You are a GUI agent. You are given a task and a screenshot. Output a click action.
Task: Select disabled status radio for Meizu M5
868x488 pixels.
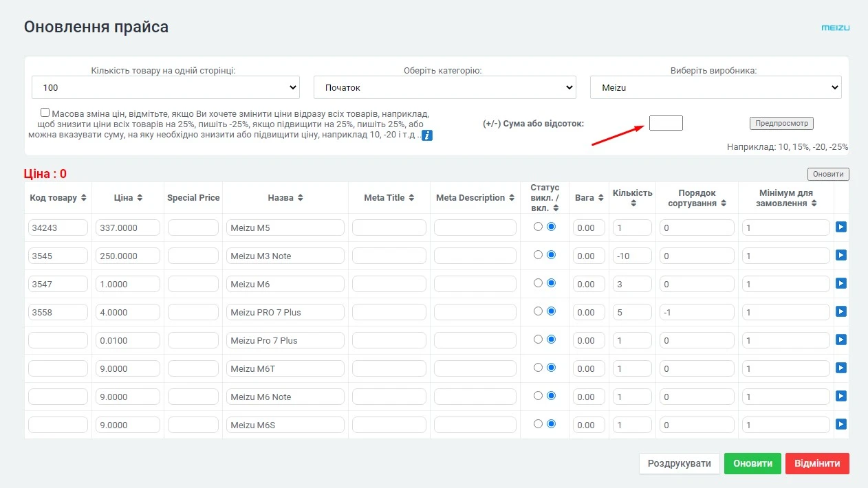(x=538, y=227)
